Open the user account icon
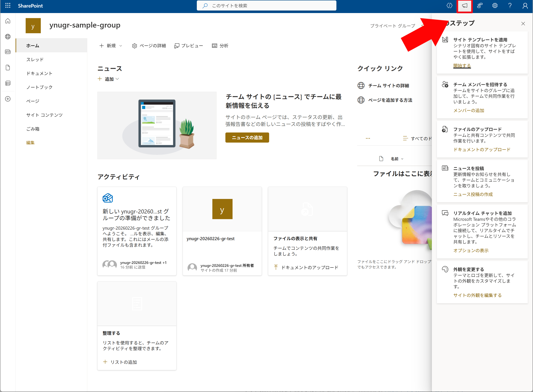533x392 pixels. (x=525, y=6)
